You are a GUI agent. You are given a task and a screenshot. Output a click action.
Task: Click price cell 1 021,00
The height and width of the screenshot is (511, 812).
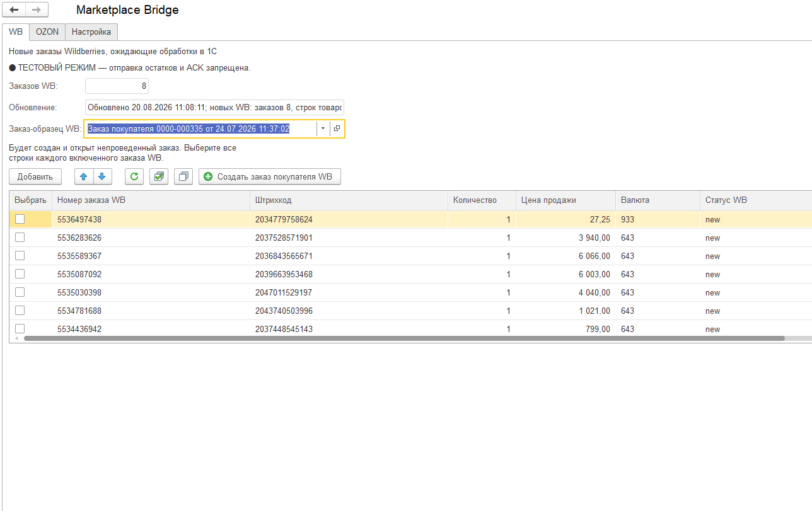[565, 311]
